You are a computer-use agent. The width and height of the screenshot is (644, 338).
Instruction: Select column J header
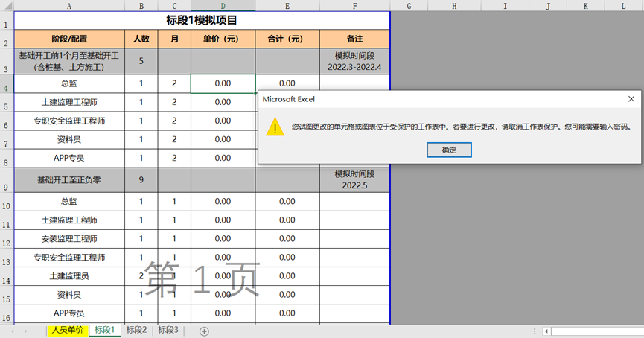[x=548, y=6]
